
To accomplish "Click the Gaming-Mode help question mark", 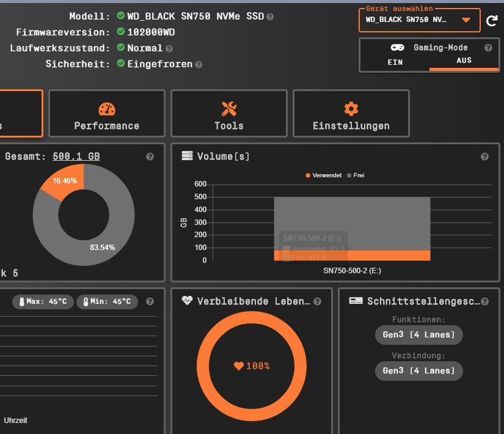I will (488, 48).
